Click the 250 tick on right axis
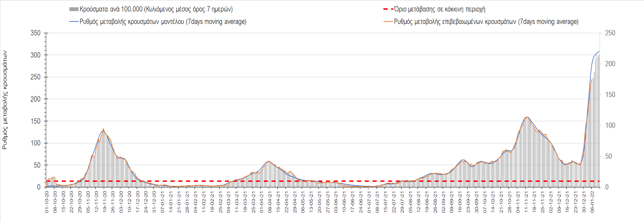Viewport: 644px width, 222px height. click(x=610, y=33)
